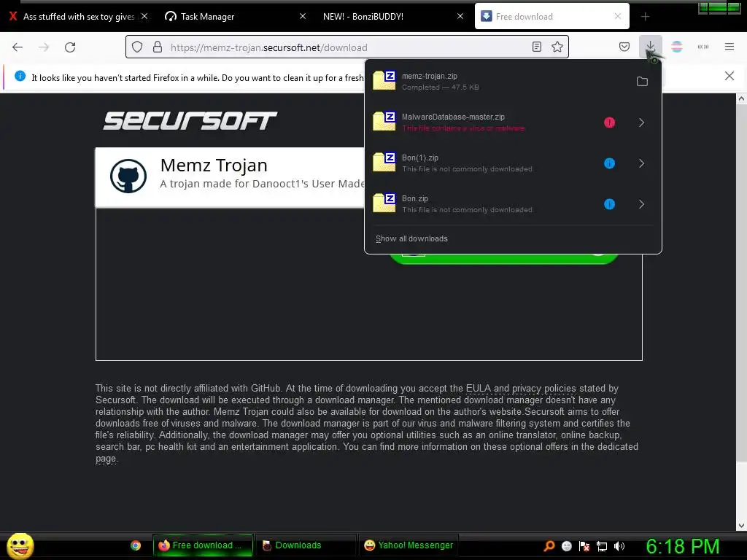
Task: Reload the current page
Action: tap(70, 47)
